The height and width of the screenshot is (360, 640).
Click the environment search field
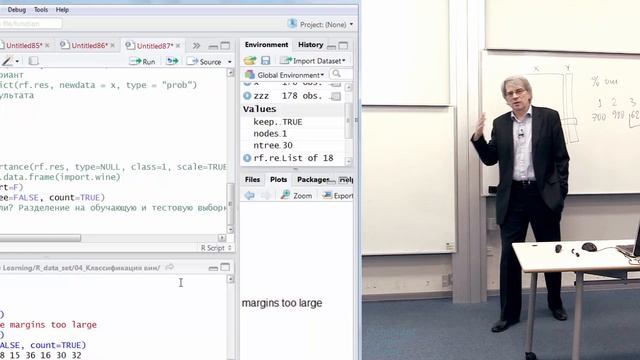(341, 74)
